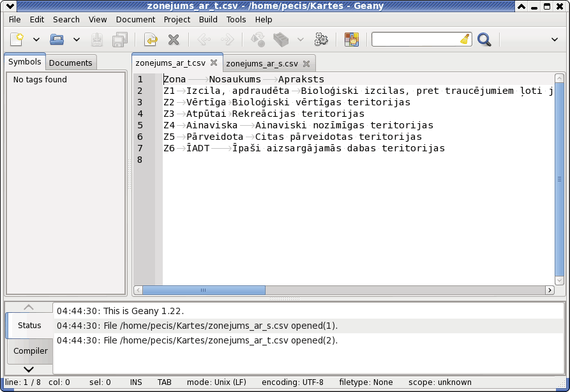The height and width of the screenshot is (392, 570).
Task: Click the vertical scrollbar down arrow
Action: click(x=559, y=280)
